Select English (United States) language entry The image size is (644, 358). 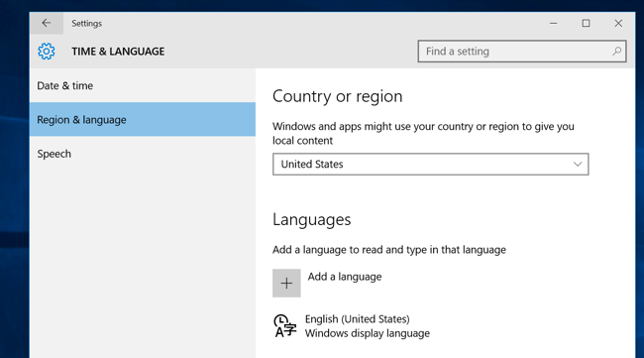pyautogui.click(x=357, y=319)
